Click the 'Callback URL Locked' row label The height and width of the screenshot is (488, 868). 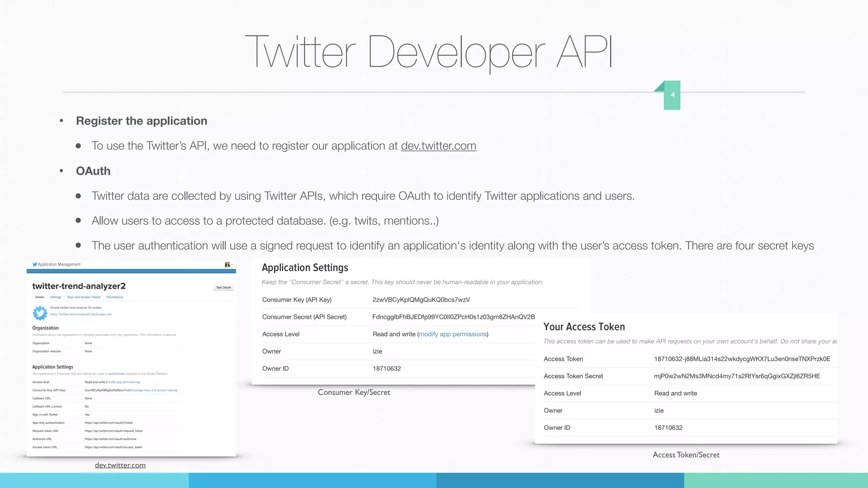(x=47, y=407)
